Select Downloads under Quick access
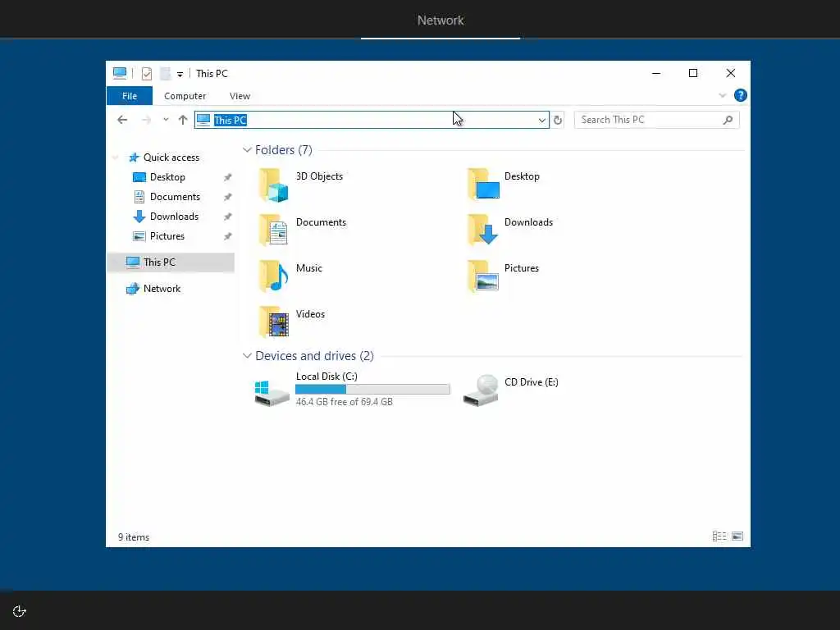Screen dimensions: 840x630 [x=174, y=217]
